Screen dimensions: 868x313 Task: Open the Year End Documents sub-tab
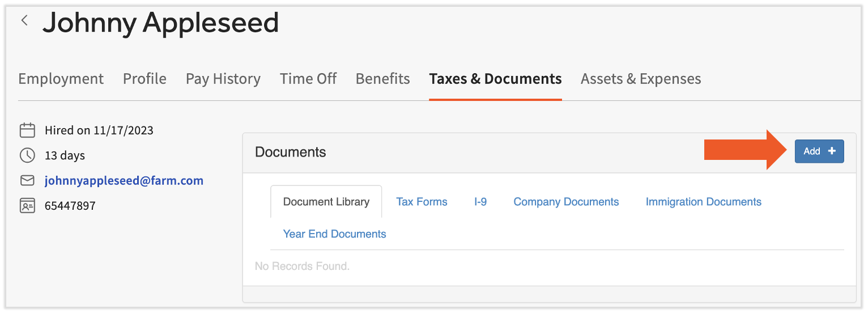coord(334,234)
